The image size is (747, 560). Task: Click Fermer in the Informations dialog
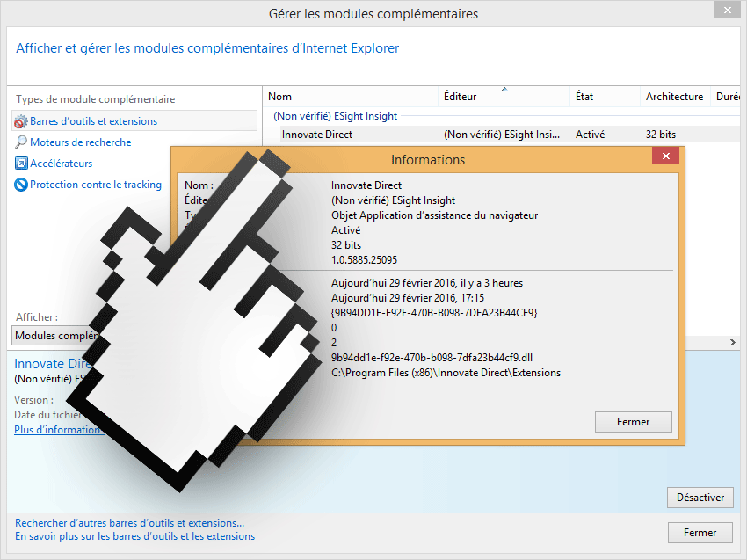coord(633,422)
